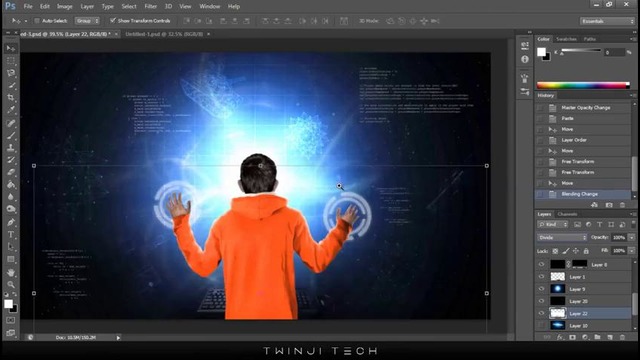
Task: Open the Kind layer filter dropdown
Action: pos(552,224)
